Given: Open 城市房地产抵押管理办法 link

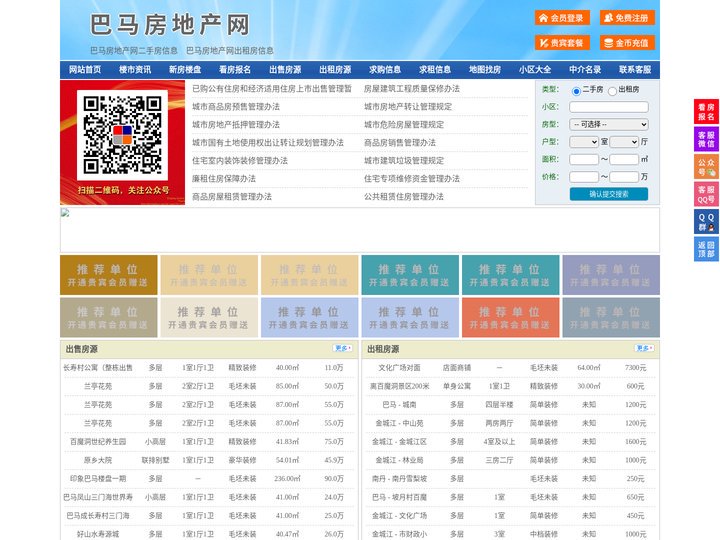Looking at the screenshot, I should (236, 124).
